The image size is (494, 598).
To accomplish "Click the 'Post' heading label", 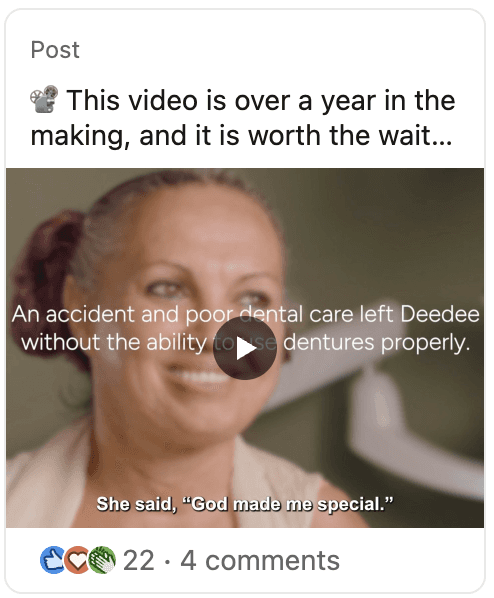I will pyautogui.click(x=55, y=50).
